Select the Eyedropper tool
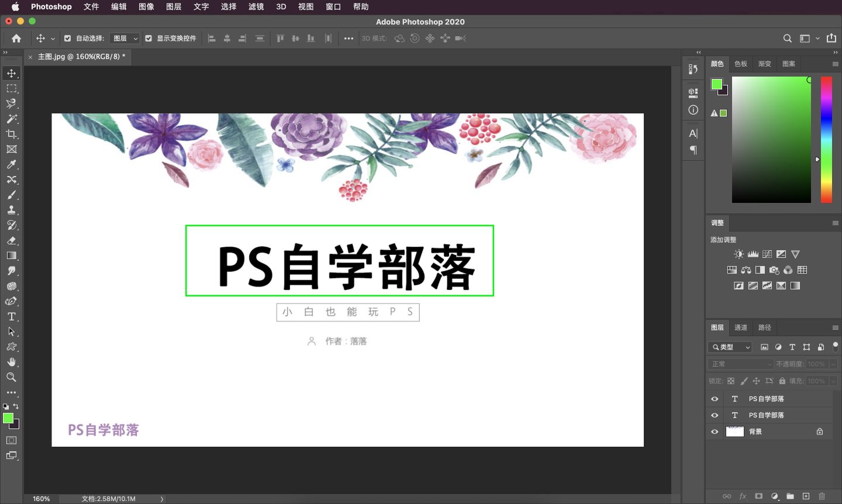 (12, 164)
